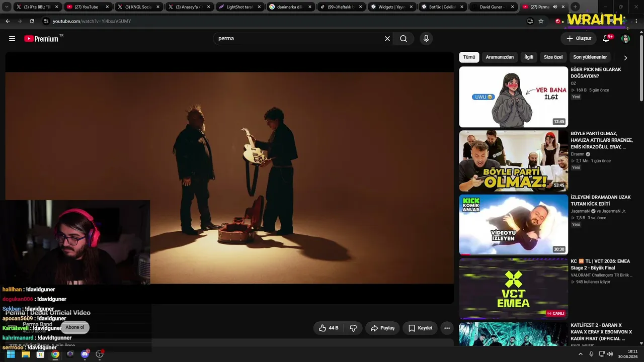644x362 pixels.
Task: Clear the search box text
Action: coord(387,39)
